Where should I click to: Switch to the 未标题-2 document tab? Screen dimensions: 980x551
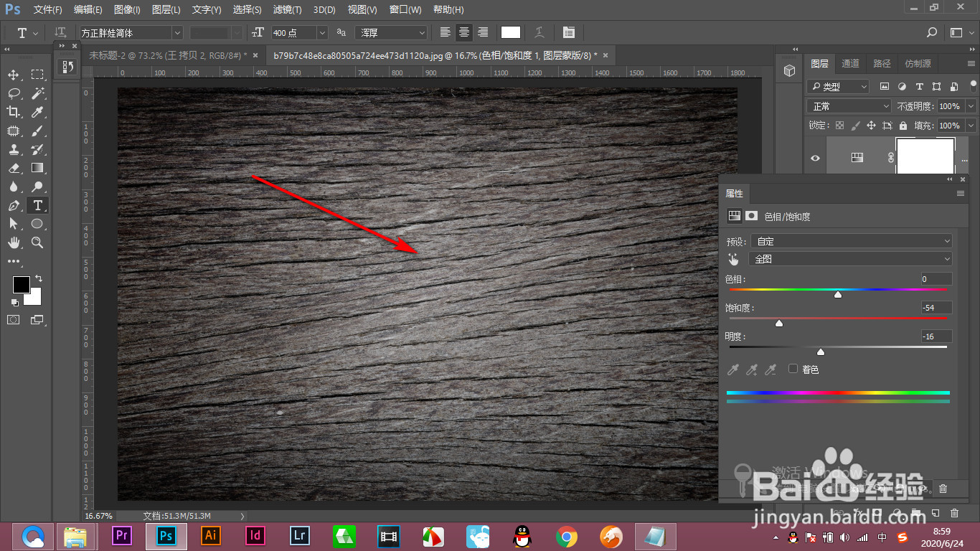pos(168,55)
